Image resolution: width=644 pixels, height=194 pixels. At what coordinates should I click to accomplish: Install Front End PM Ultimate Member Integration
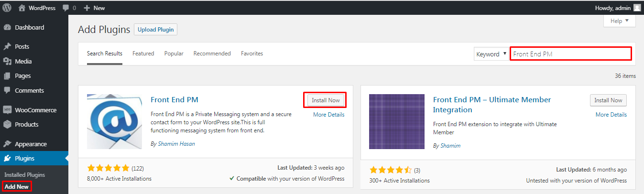[608, 100]
